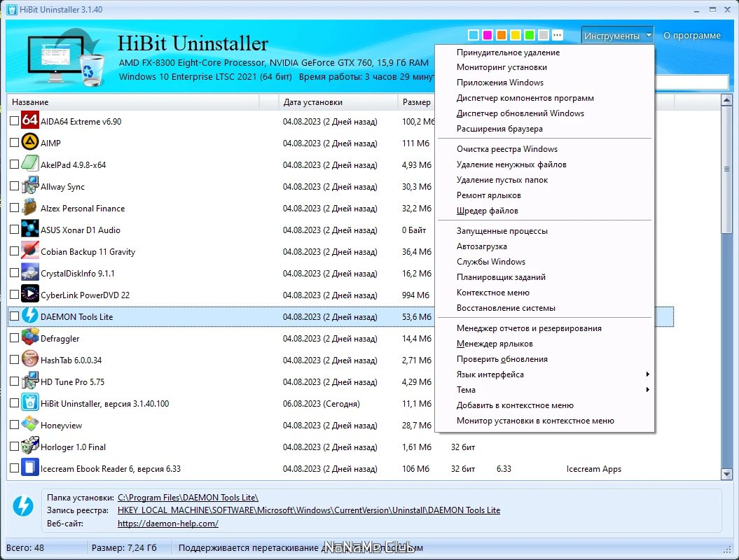Choose Проверить обновления menu item

pyautogui.click(x=545, y=359)
